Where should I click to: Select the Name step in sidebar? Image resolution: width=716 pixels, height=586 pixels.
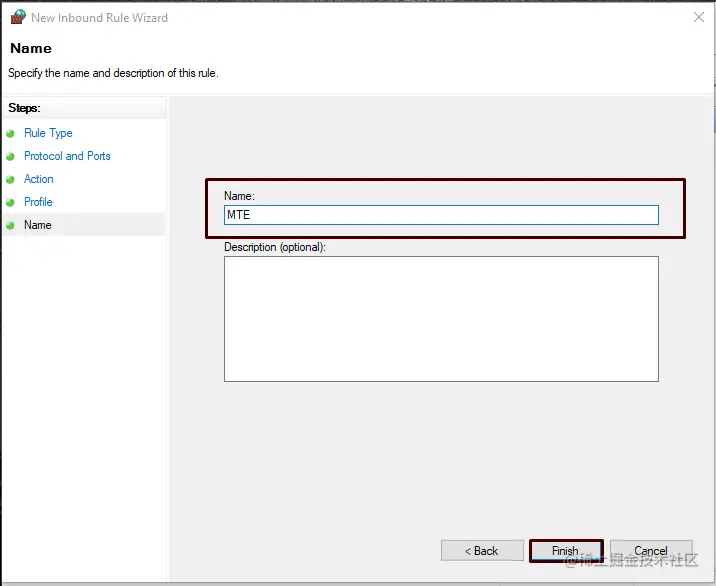[x=37, y=225]
